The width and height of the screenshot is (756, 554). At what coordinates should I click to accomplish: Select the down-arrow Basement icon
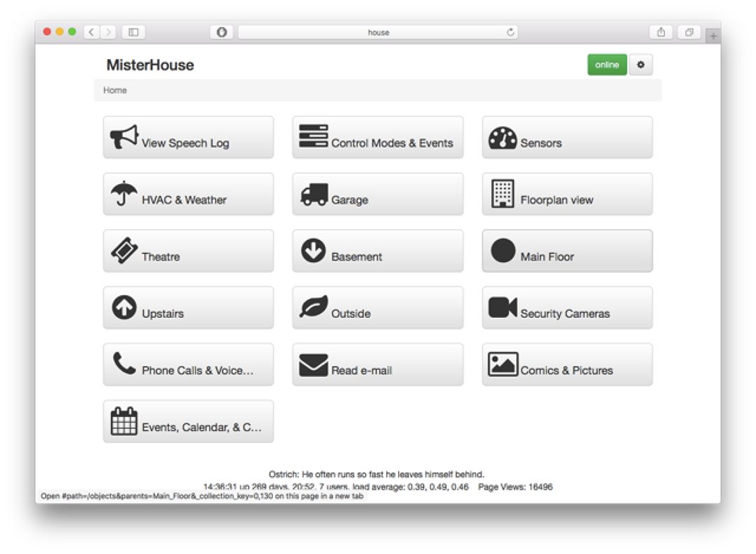pos(314,250)
